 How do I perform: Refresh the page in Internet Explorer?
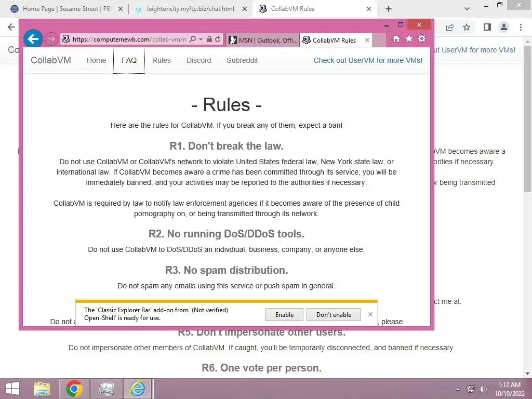pyautogui.click(x=218, y=39)
